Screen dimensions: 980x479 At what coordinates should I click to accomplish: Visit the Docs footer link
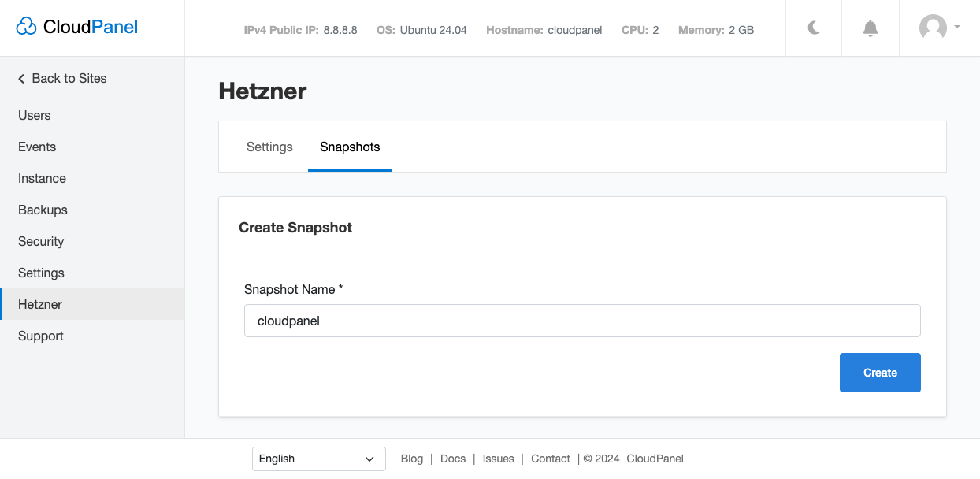[453, 459]
